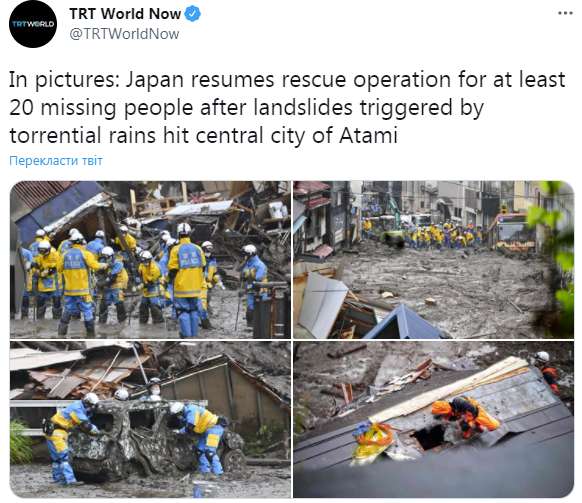Open photo of officers inspecting the crushed car
The width and height of the screenshot is (582, 503).
150,419
